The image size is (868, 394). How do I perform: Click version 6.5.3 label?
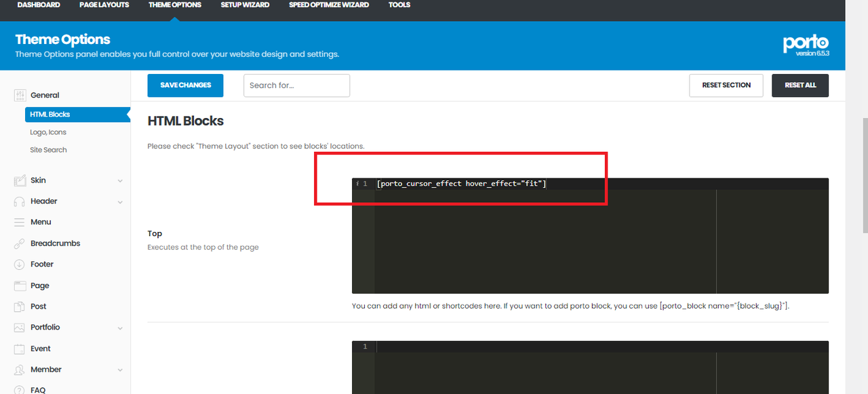(x=813, y=53)
